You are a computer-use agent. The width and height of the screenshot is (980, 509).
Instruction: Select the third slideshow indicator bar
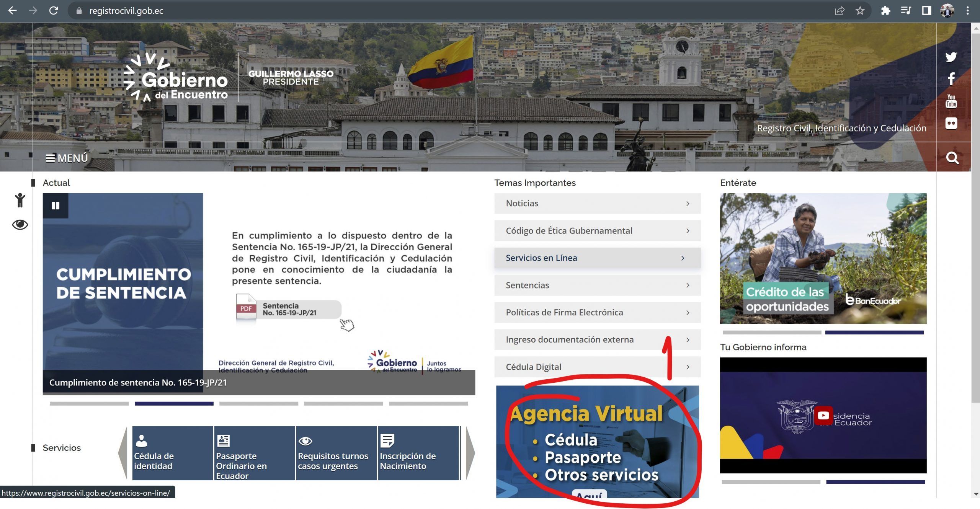[259, 404]
